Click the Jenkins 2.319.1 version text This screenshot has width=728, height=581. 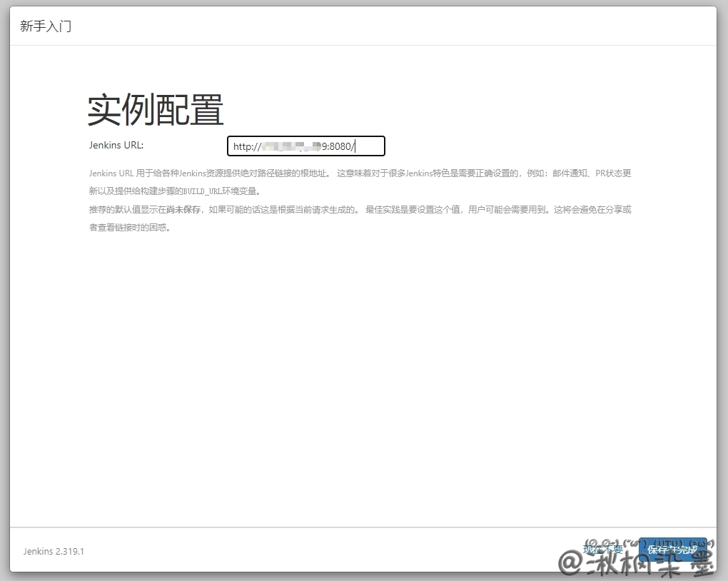point(54,551)
